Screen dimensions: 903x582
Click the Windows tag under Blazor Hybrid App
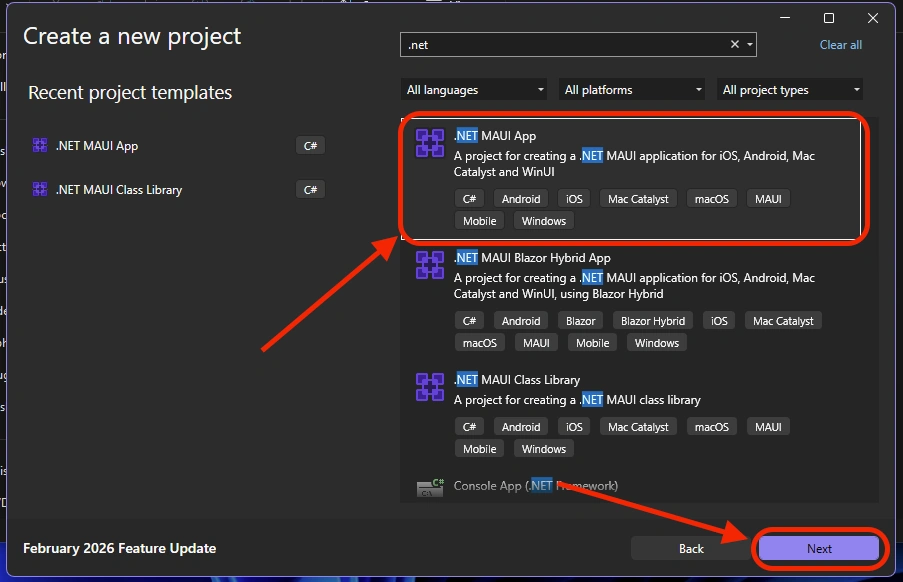(657, 343)
